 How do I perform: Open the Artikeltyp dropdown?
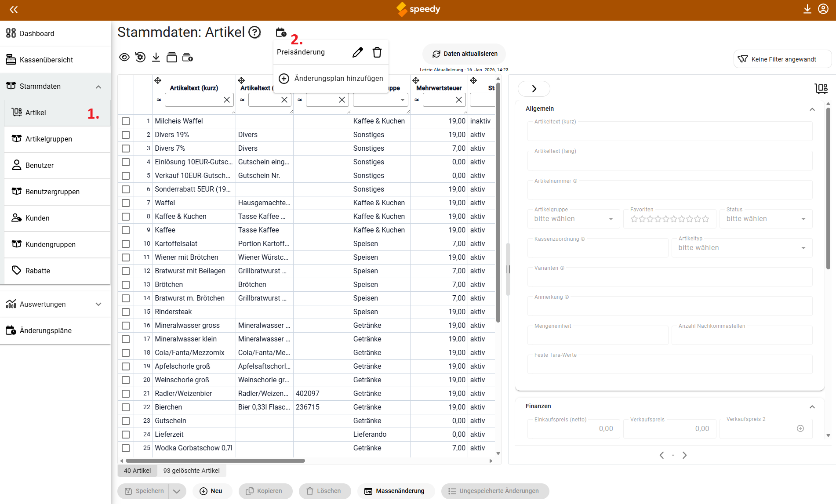pos(742,248)
